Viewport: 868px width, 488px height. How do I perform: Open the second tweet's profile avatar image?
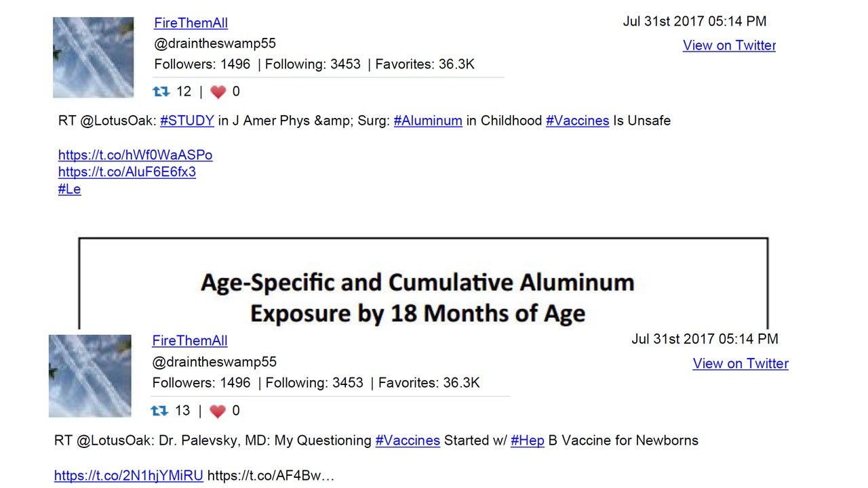(x=90, y=375)
